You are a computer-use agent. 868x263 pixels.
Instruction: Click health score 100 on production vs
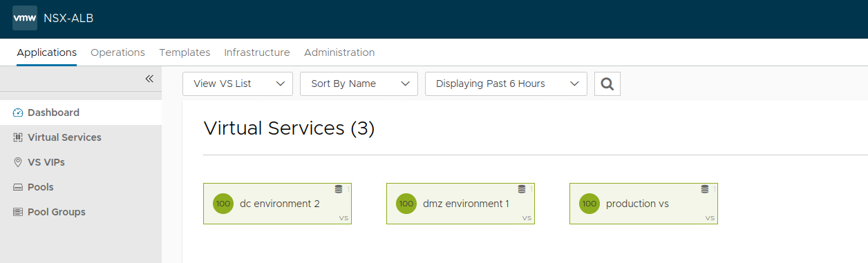pos(589,204)
